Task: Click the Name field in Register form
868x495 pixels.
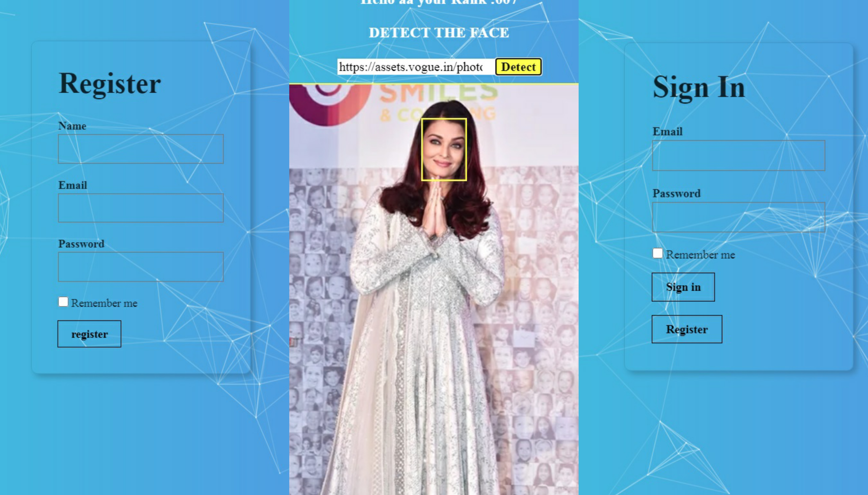Action: pos(141,149)
